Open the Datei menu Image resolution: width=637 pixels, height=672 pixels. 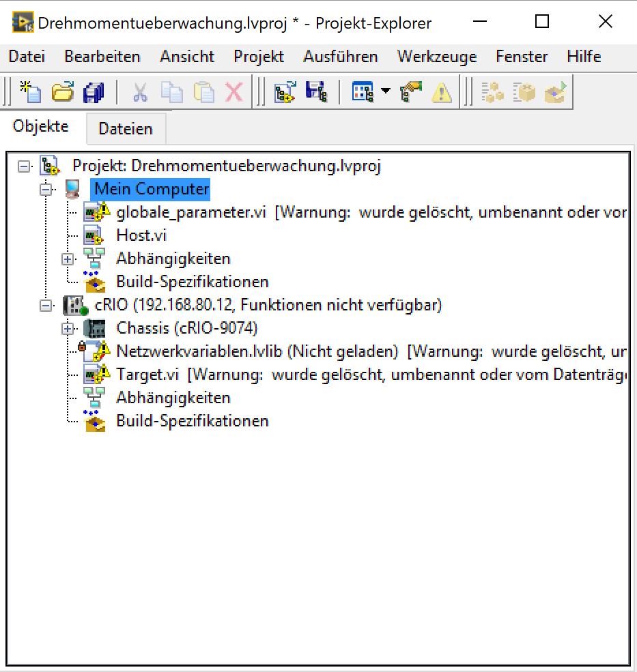[27, 57]
